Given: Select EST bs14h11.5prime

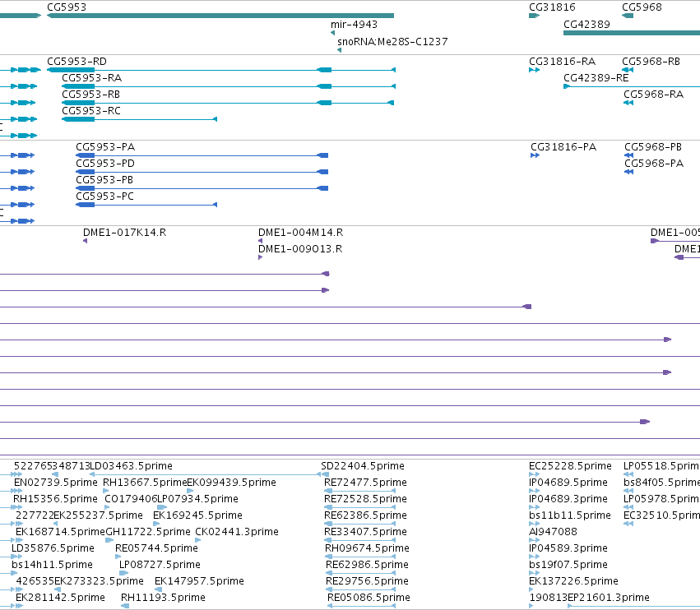Looking at the screenshot, I should coord(52,565).
